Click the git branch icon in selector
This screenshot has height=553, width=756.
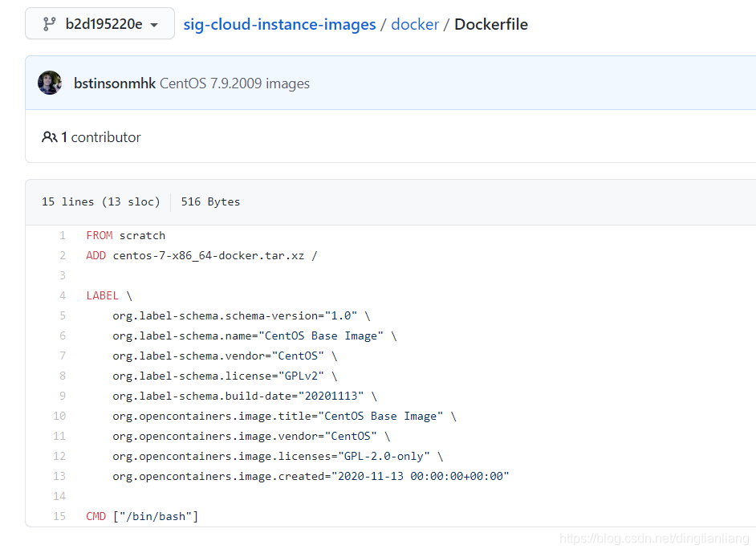click(49, 23)
